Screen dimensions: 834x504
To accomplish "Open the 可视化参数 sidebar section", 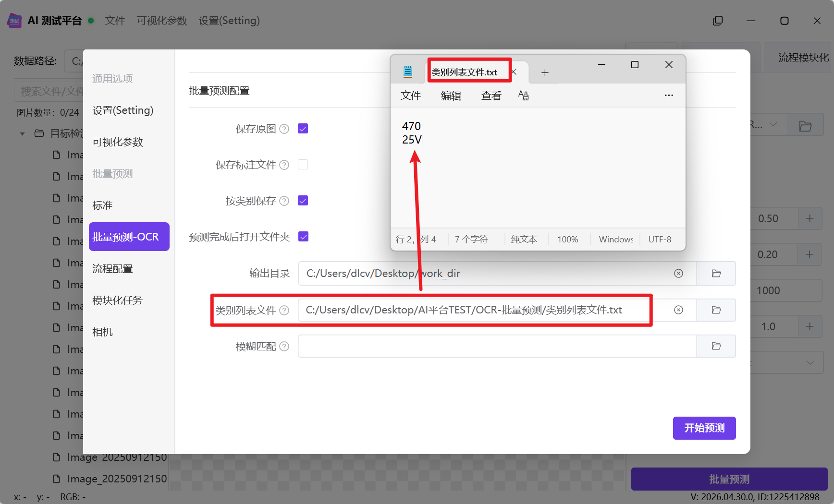I will click(x=118, y=142).
